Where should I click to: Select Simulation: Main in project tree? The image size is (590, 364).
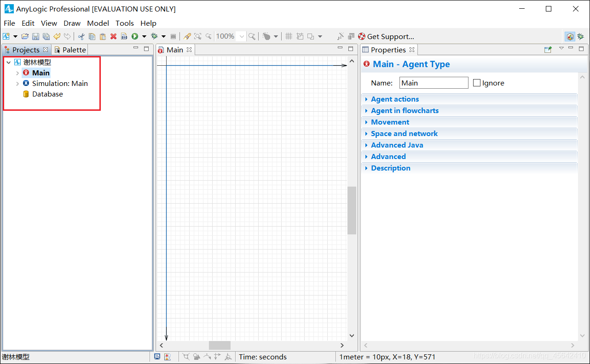point(60,84)
